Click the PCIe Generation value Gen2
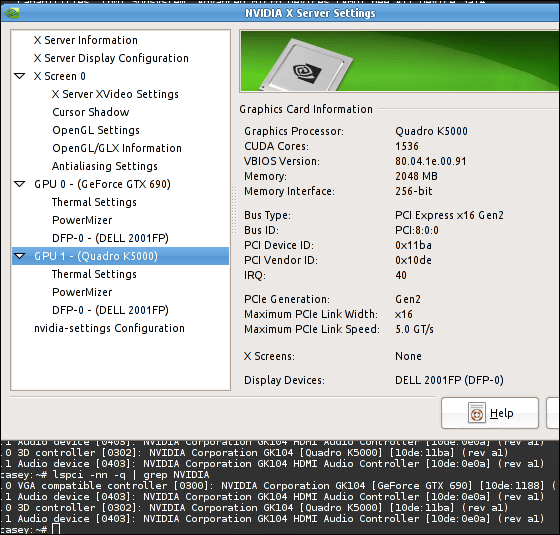Image resolution: width=560 pixels, height=535 pixels. click(408, 299)
